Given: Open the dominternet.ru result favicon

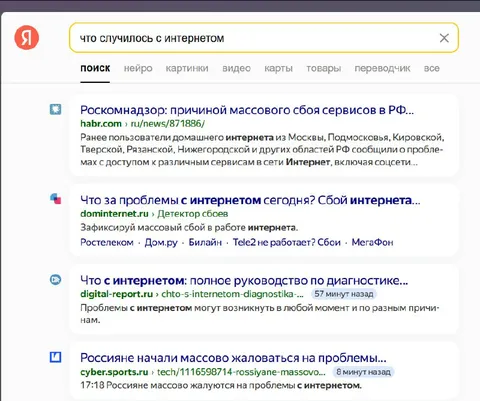Looking at the screenshot, I should click(55, 199).
